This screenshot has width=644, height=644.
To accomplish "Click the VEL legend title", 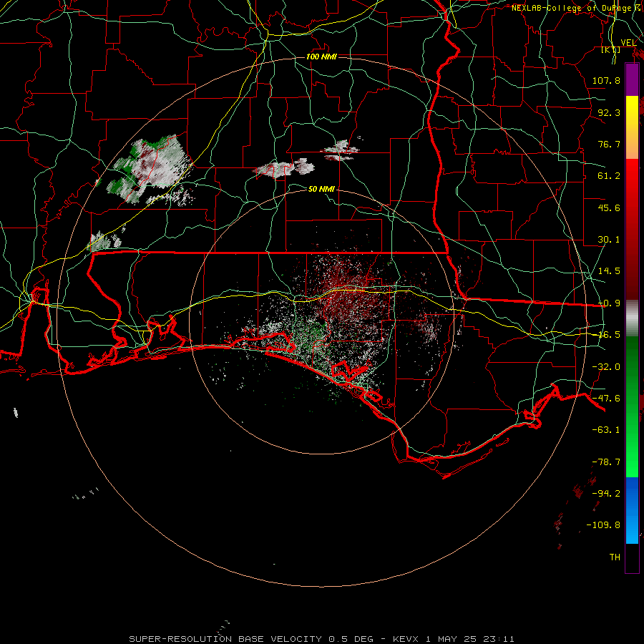I will point(628,42).
